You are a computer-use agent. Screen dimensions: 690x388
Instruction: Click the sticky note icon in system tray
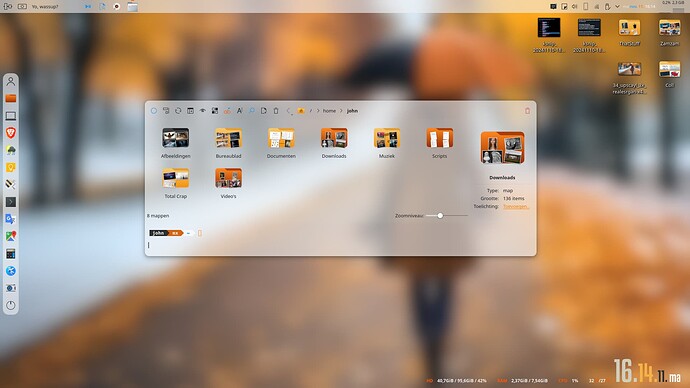pos(564,6)
